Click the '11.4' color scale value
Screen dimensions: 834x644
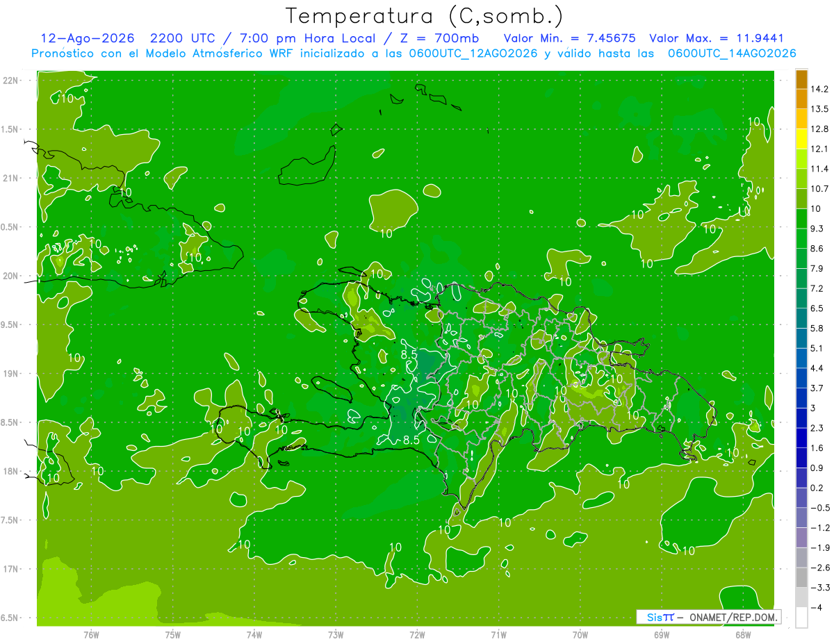click(819, 169)
